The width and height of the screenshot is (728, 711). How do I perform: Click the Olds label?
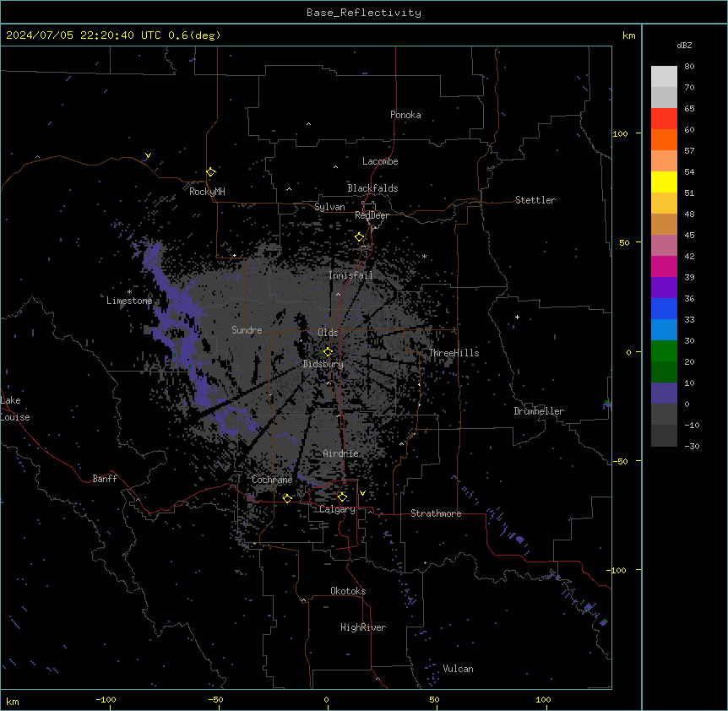click(328, 333)
